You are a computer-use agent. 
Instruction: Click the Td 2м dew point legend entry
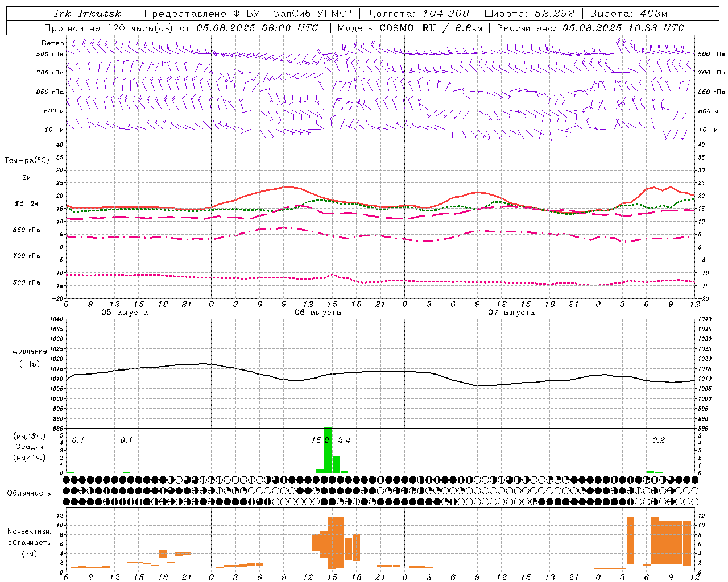[x=26, y=203]
